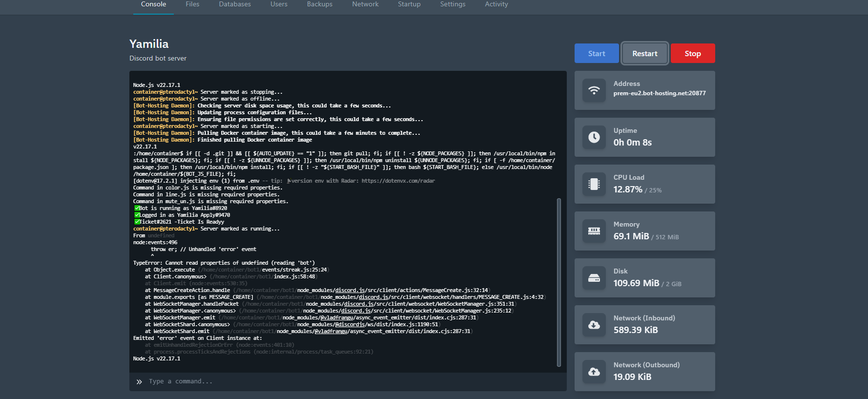Open the Console tab
This screenshot has width=868, height=399.
coord(153,4)
